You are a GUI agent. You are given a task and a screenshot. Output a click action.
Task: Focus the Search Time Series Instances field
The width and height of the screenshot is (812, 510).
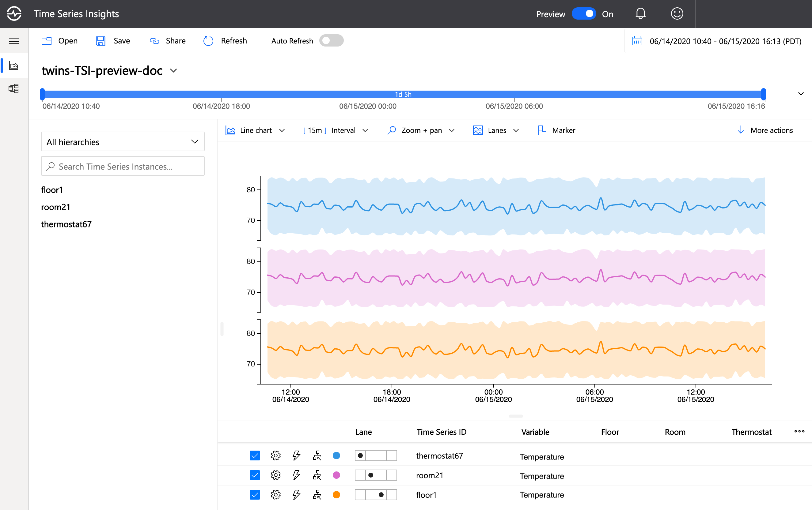(123, 166)
